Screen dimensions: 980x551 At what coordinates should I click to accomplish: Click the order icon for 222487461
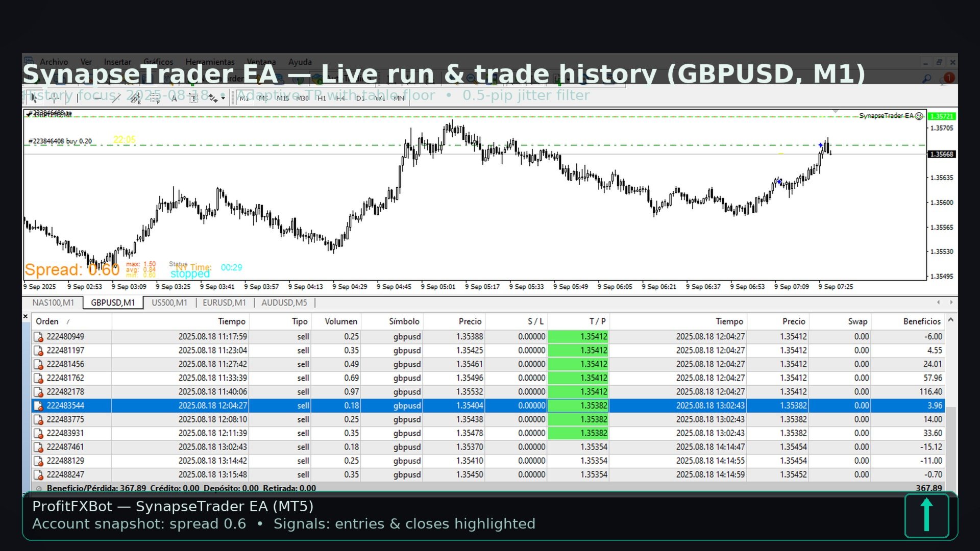pyautogui.click(x=38, y=447)
